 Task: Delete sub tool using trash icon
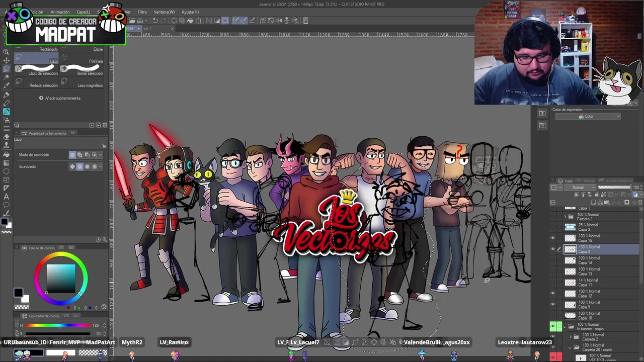point(105,125)
